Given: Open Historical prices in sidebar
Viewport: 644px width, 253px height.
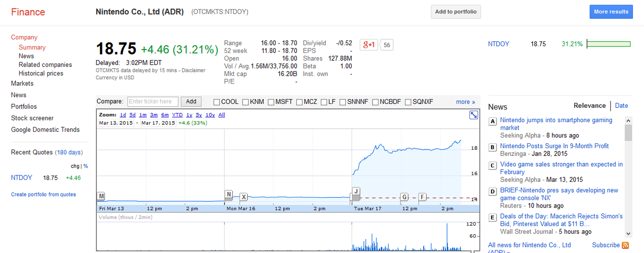Looking at the screenshot, I should coord(41,73).
